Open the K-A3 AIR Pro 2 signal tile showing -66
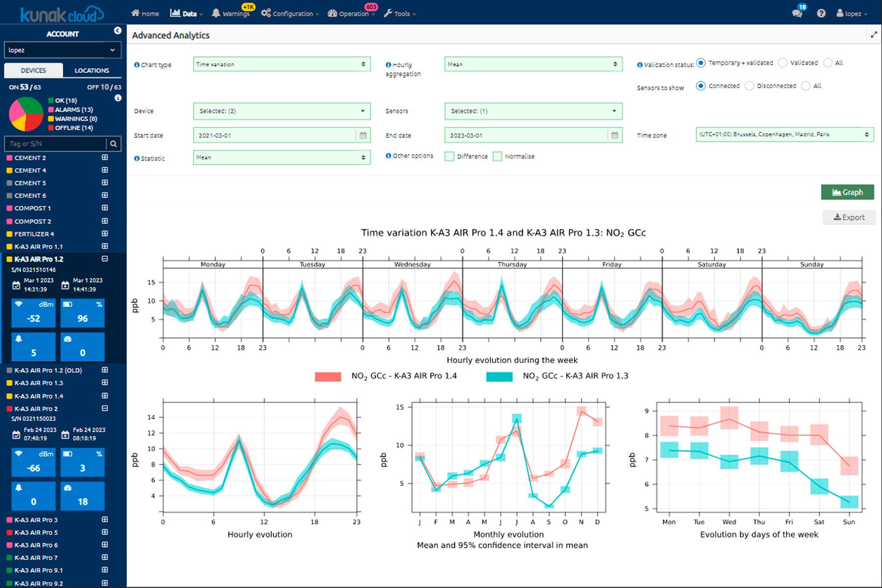 33,462
